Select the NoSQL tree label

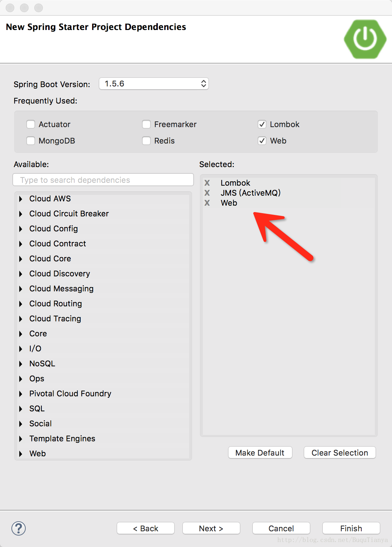pyautogui.click(x=42, y=363)
